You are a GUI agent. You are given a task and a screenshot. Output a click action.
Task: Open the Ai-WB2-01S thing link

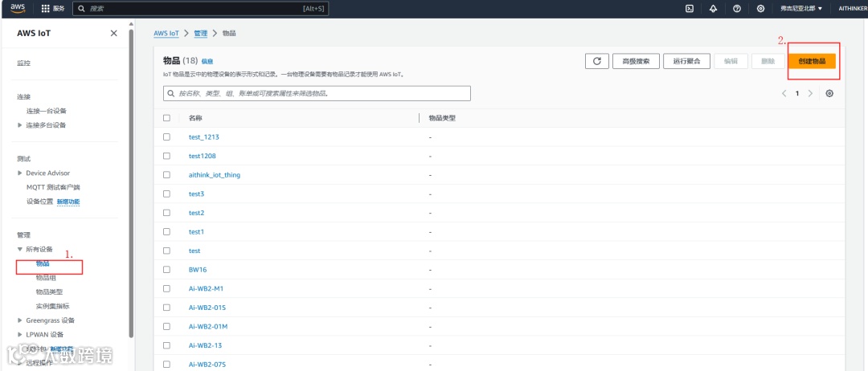207,308
